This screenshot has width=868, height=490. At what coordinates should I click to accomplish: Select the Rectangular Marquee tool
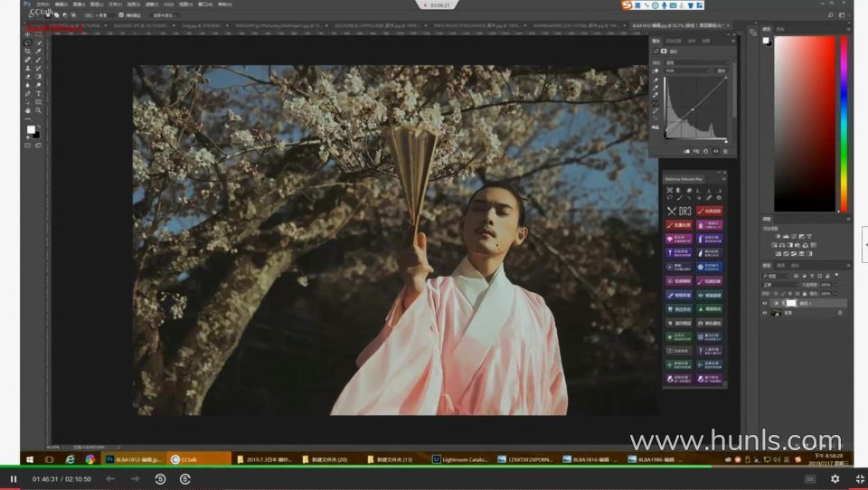38,34
